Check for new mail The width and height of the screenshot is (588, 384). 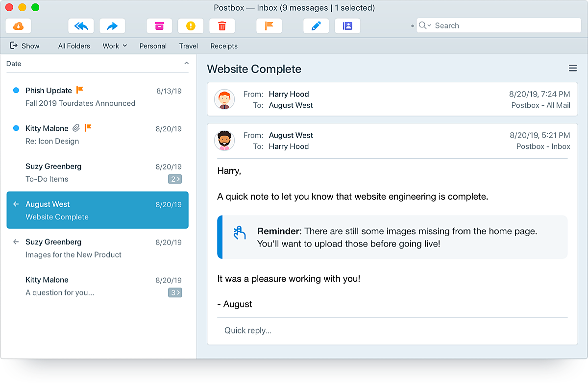(18, 25)
